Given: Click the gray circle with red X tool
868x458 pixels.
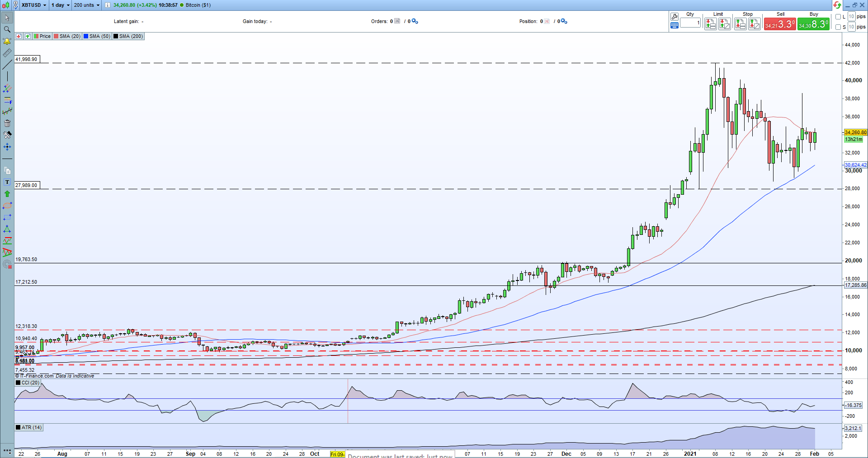Looking at the screenshot, I should click(x=7, y=265).
